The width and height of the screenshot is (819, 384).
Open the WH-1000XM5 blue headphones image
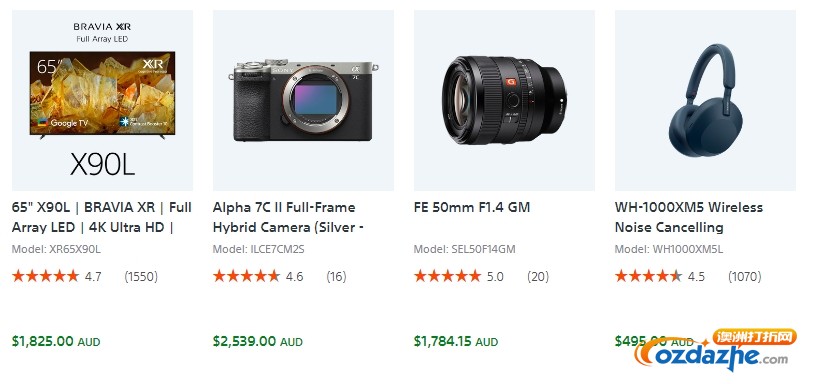[705, 100]
